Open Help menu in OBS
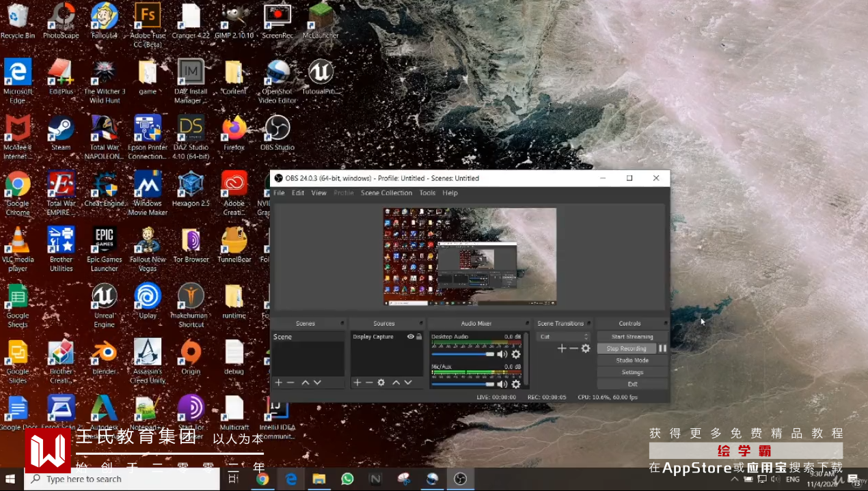 (450, 193)
